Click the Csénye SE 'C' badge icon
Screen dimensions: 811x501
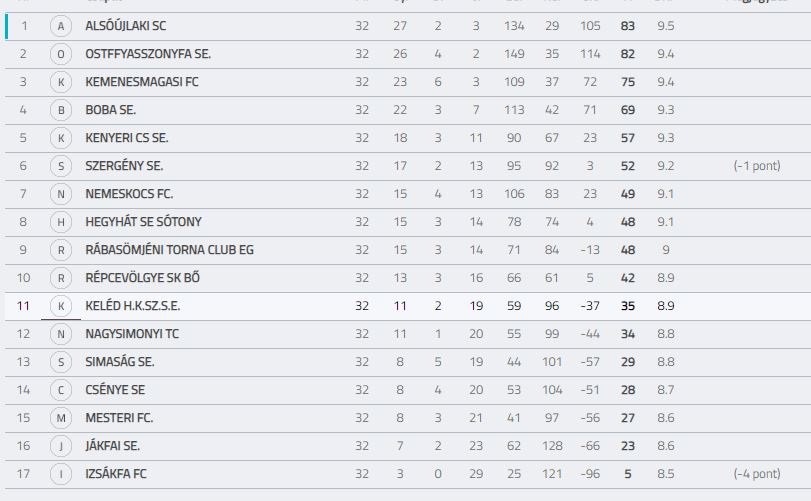pyautogui.click(x=61, y=390)
